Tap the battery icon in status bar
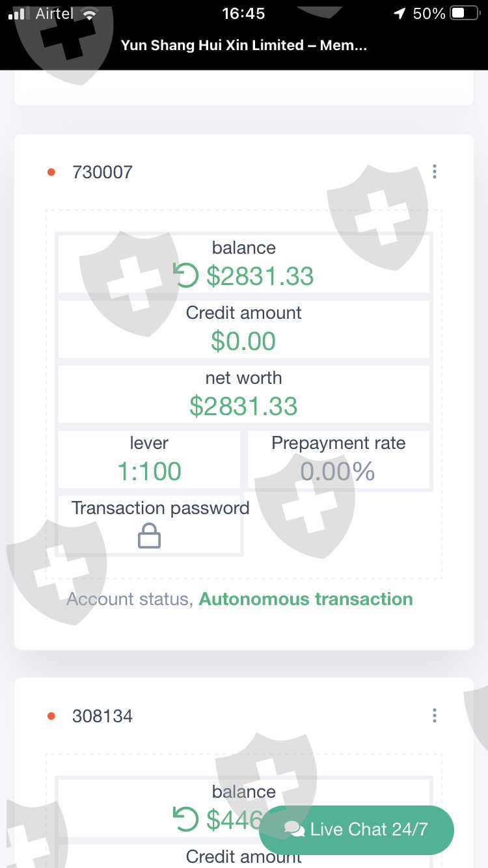 [465, 14]
